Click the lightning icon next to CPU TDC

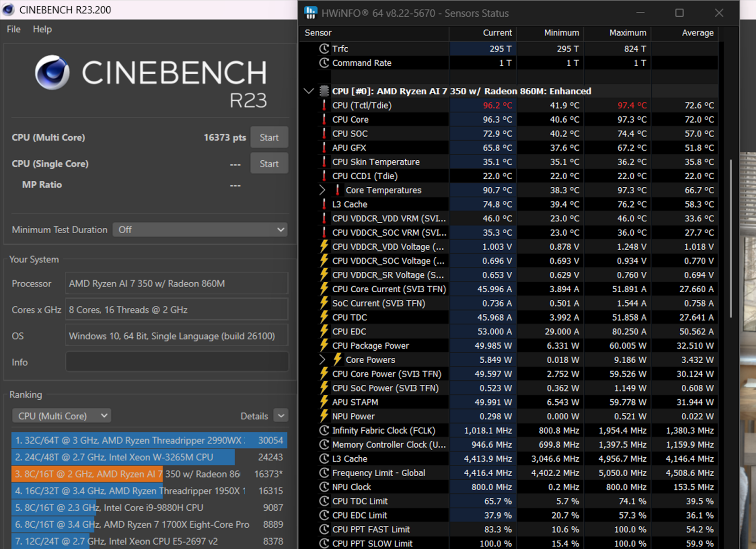[x=324, y=317]
